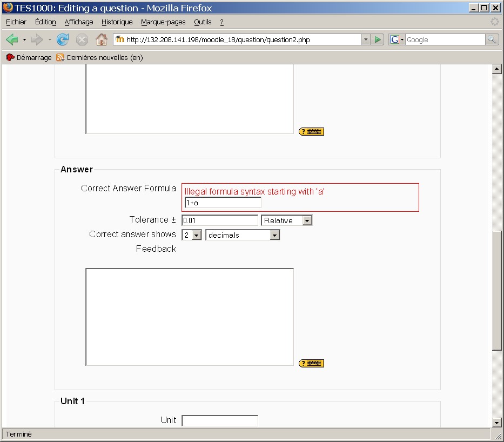
Task: Click the Firefox throbber activity icon
Action: [495, 22]
